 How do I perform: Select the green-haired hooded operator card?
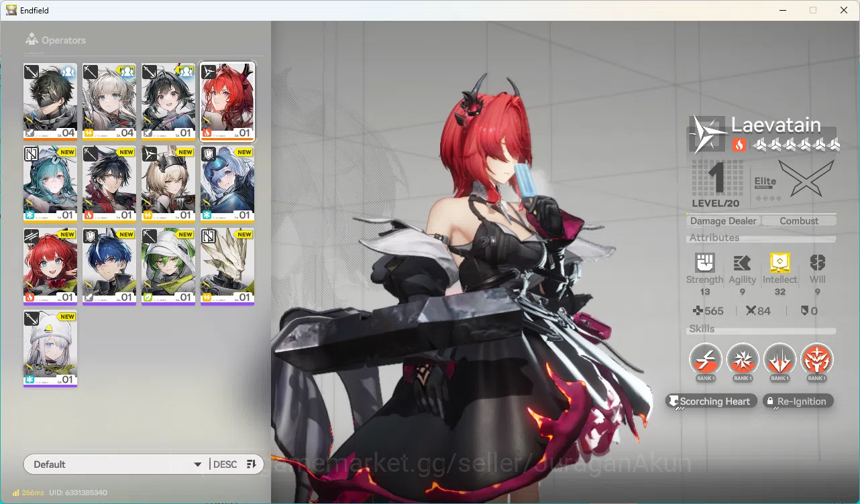coord(168,267)
